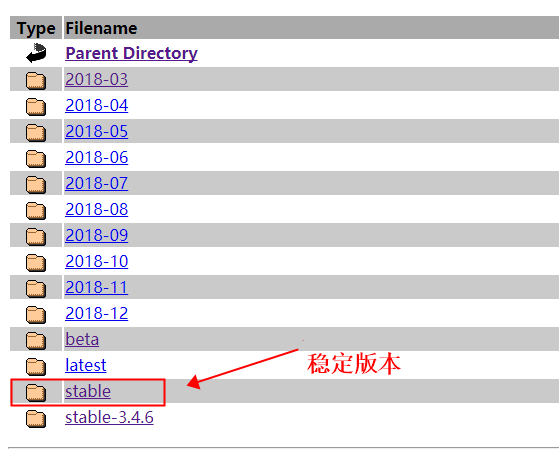Open the 2018-07 directory link

tap(97, 183)
